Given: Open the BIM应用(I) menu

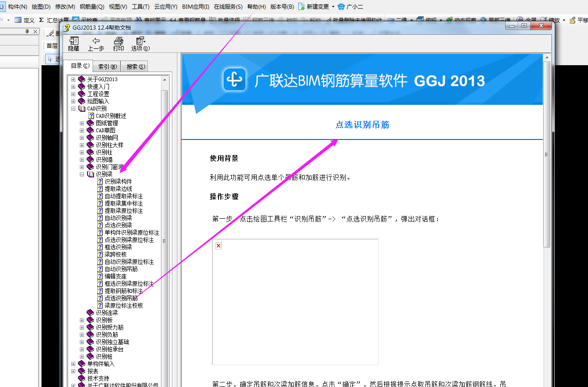Looking at the screenshot, I should (195, 7).
